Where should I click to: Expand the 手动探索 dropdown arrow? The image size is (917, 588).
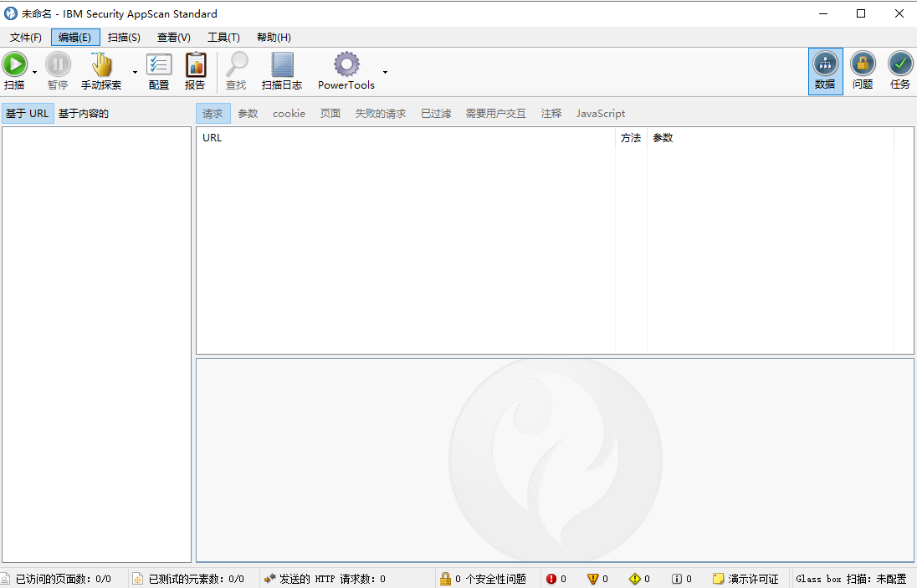(135, 72)
